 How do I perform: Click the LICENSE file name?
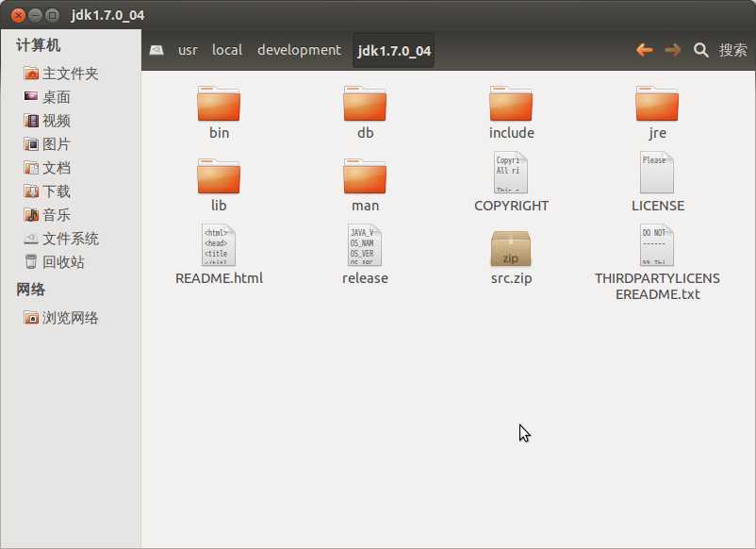pos(658,206)
